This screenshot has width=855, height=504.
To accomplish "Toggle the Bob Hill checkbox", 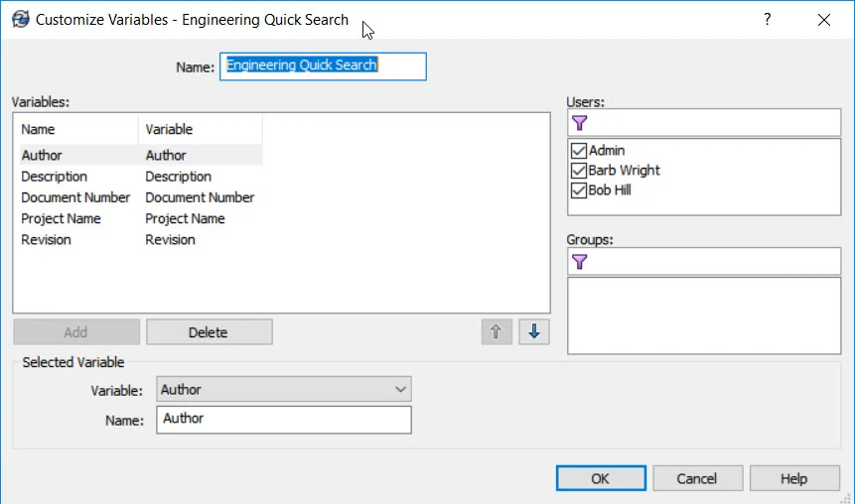I will [x=579, y=190].
